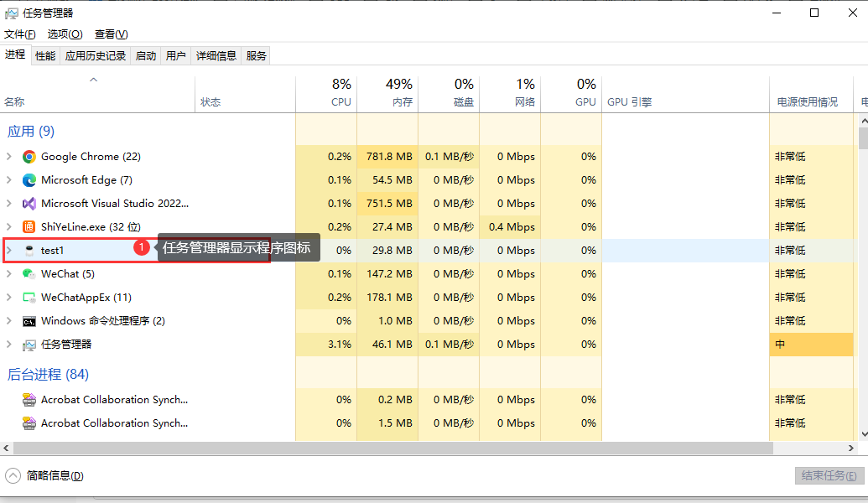The height and width of the screenshot is (503, 868).
Task: Click the Visual Studio 2022 icon
Action: (29, 204)
